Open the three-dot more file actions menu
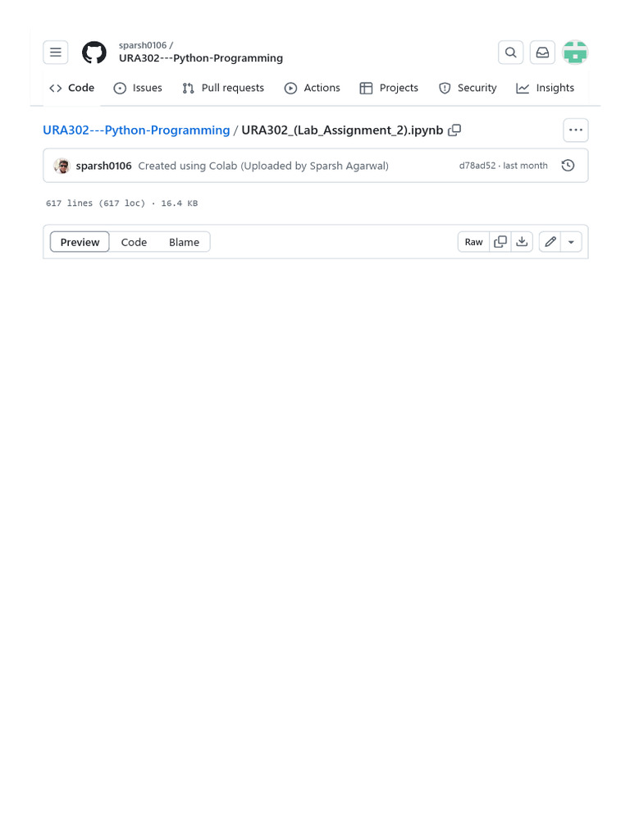630x840 pixels. click(575, 130)
